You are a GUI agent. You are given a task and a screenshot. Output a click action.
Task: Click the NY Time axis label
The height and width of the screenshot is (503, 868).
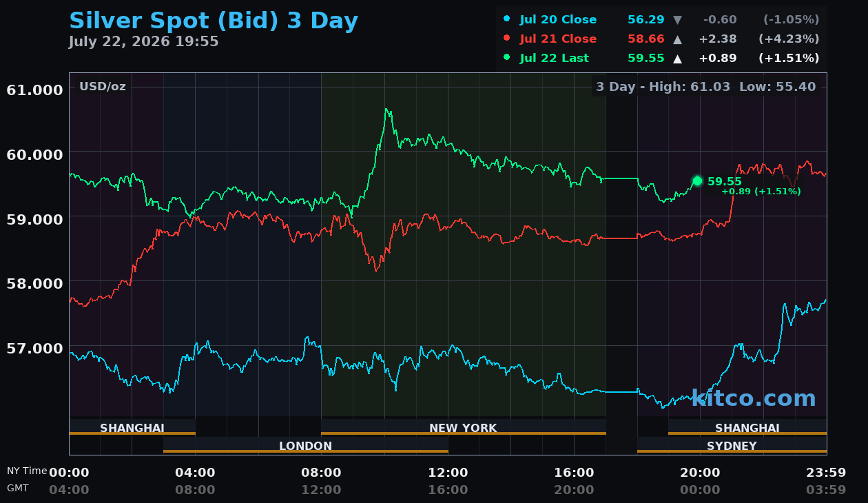(x=27, y=471)
